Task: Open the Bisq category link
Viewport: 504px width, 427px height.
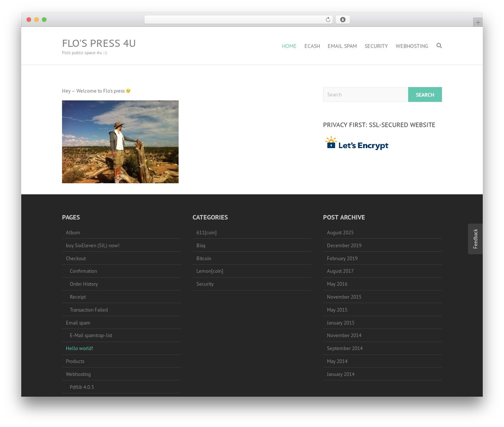Action: (x=201, y=246)
